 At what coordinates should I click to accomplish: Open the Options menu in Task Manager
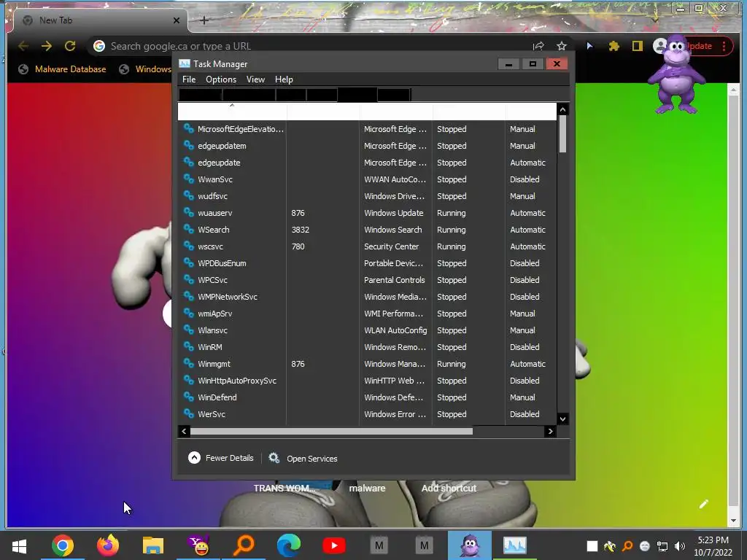[x=220, y=79]
